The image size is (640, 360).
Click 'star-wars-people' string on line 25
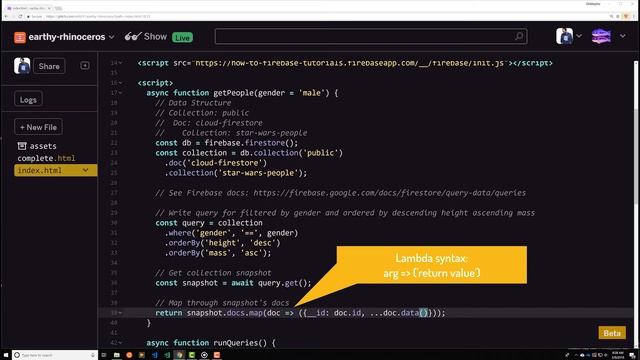point(258,173)
